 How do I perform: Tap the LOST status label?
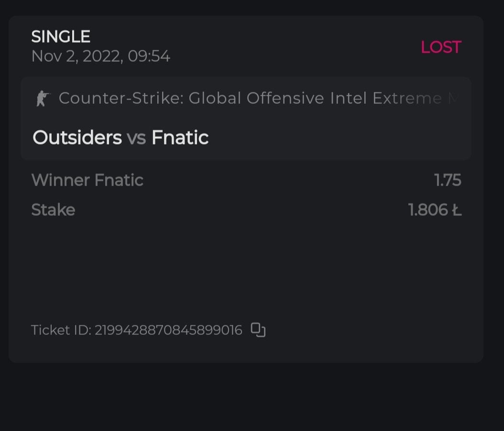[440, 47]
